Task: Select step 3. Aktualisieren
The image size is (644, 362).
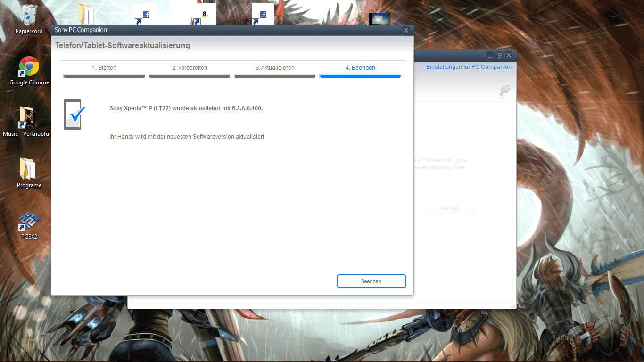Action: (x=275, y=68)
